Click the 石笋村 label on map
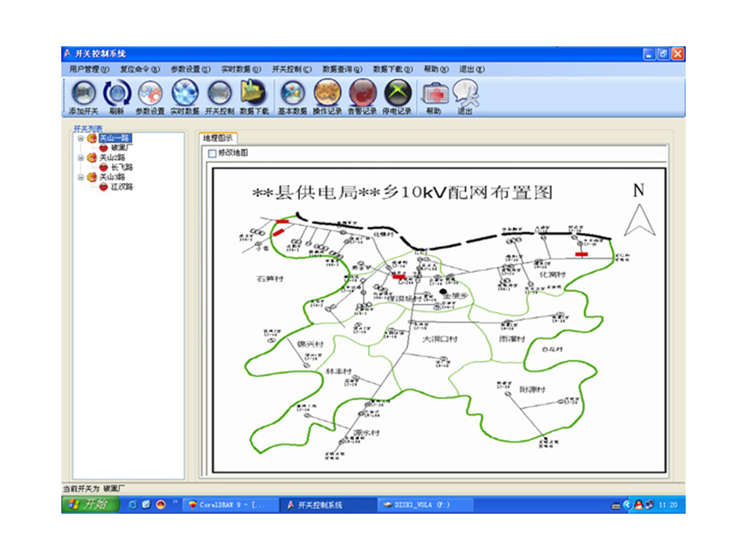This screenshot has width=747, height=560. pos(270,279)
